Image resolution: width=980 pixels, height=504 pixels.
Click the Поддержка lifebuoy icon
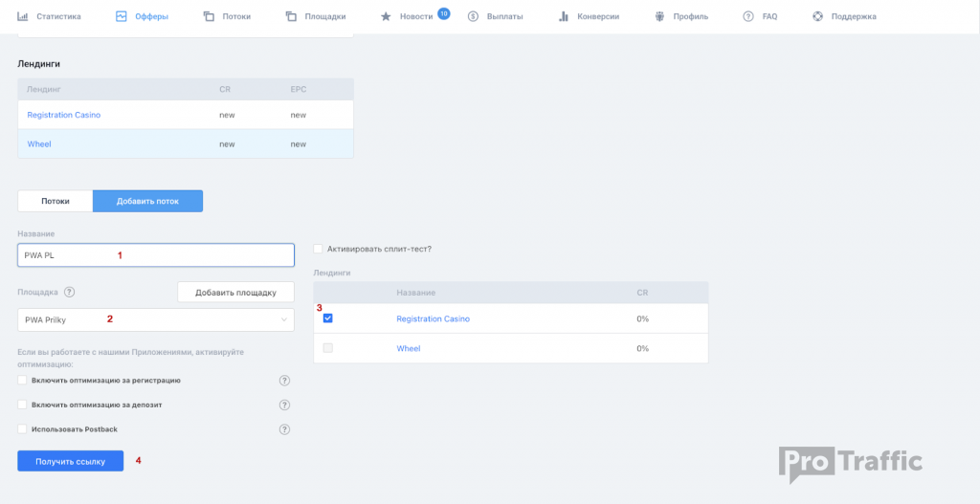tap(817, 16)
